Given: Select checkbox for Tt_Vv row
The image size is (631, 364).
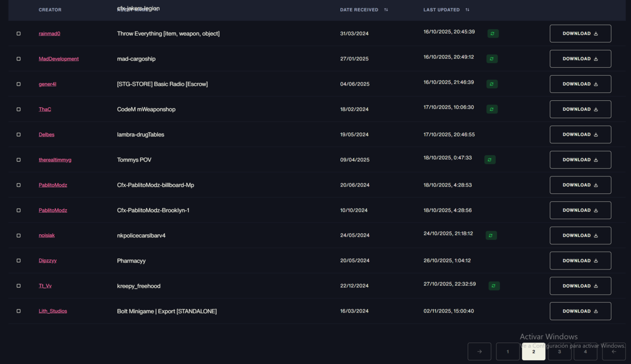Looking at the screenshot, I should [18, 286].
